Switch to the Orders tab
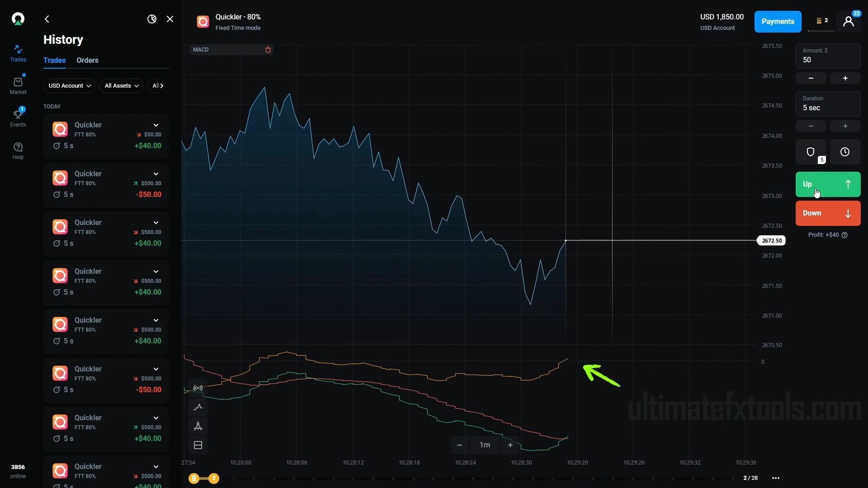The height and width of the screenshot is (488, 868). (87, 61)
